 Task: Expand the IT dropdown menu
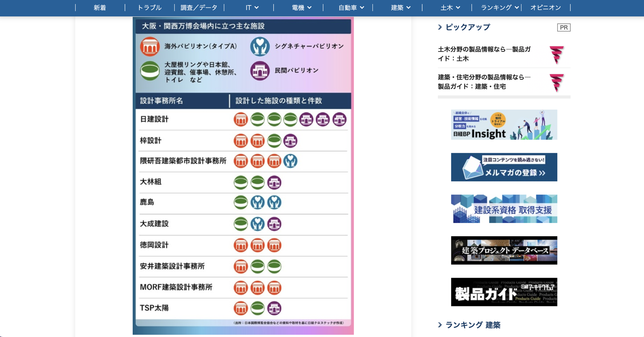click(252, 8)
